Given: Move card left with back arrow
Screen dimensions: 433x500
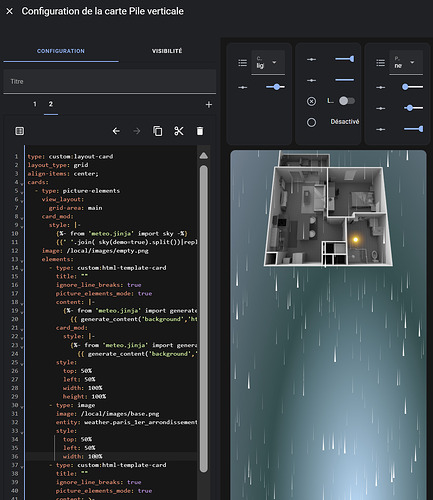Looking at the screenshot, I should pyautogui.click(x=116, y=131).
